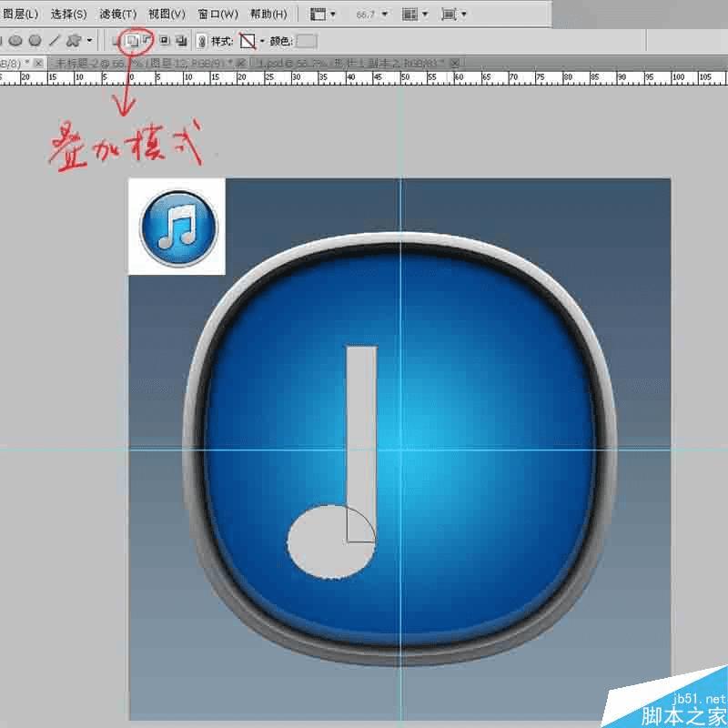Click the Intersect shape areas icon
This screenshot has width=728, height=728.
[x=166, y=41]
